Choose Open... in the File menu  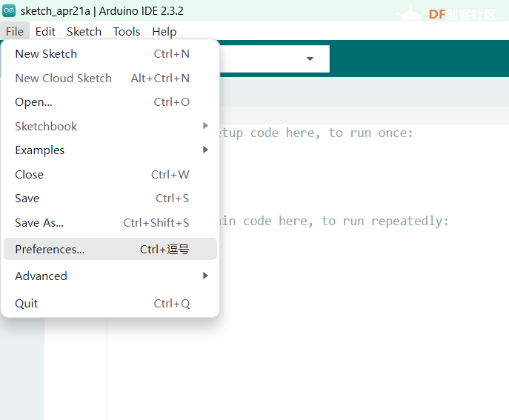(110, 102)
